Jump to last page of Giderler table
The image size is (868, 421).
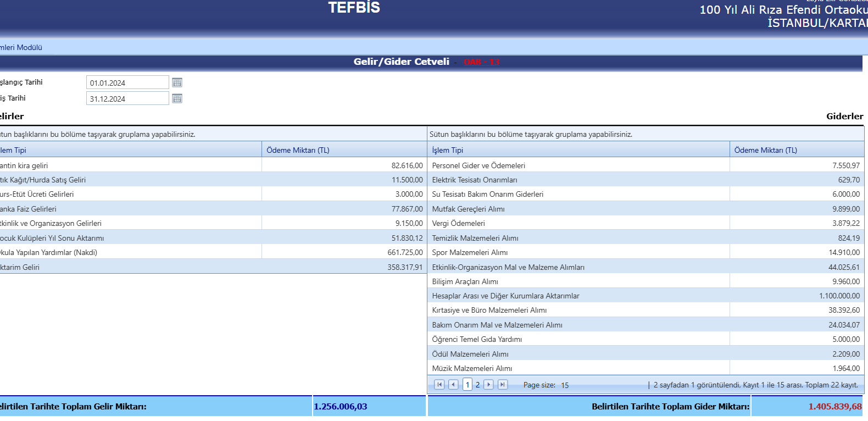pos(503,385)
